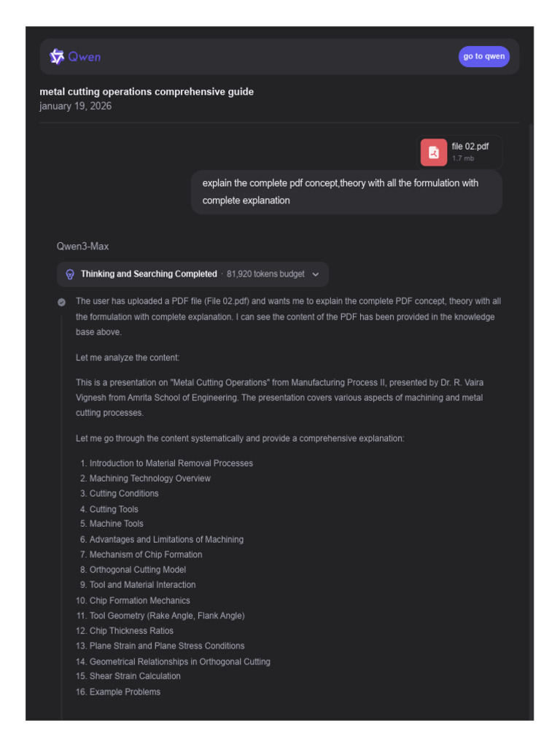Click the date 'january 19, 2026'
560x747 pixels.
point(76,106)
